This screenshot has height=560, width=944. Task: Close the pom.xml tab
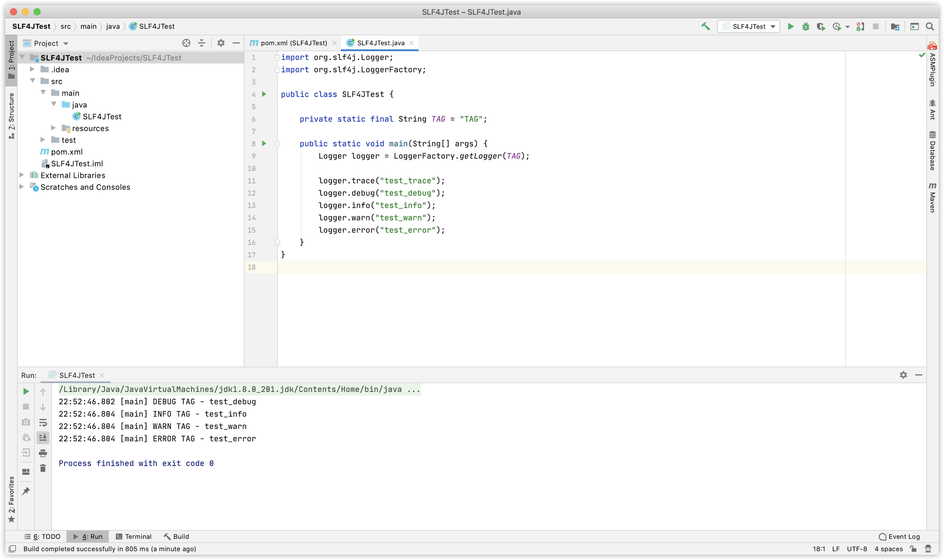coord(334,43)
